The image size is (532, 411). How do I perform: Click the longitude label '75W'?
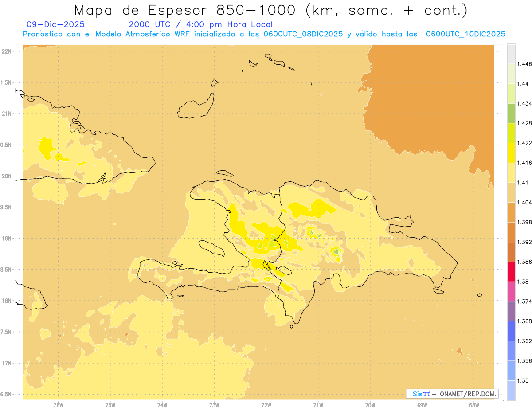tap(110, 405)
